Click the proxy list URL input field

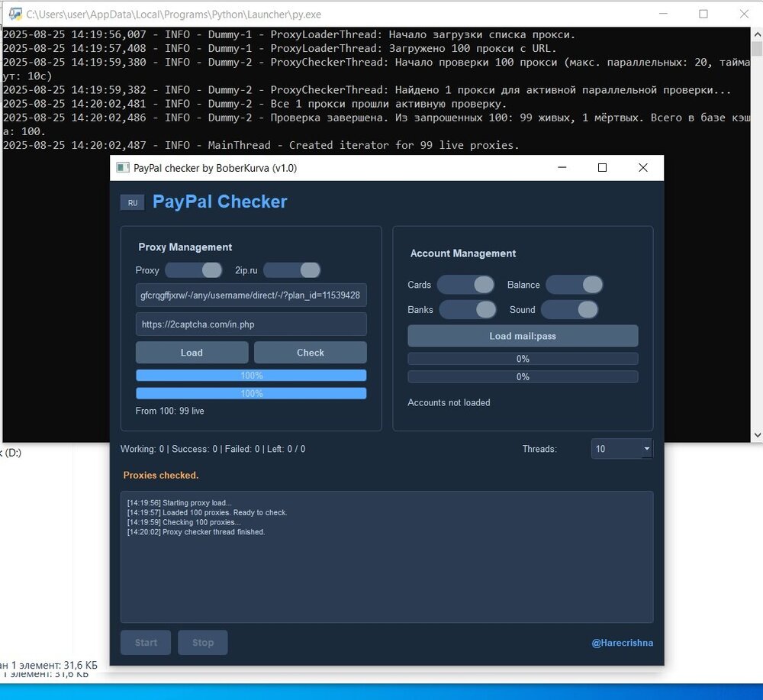(x=251, y=295)
